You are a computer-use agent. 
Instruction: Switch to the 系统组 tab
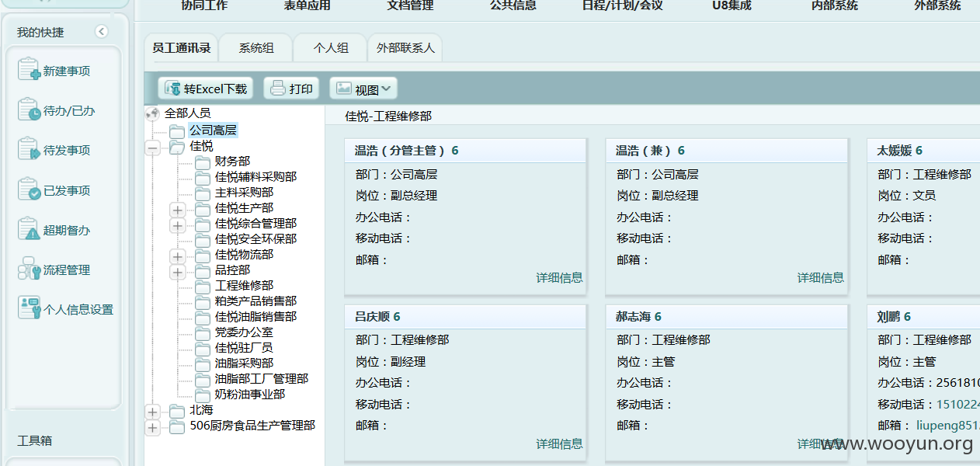click(256, 48)
